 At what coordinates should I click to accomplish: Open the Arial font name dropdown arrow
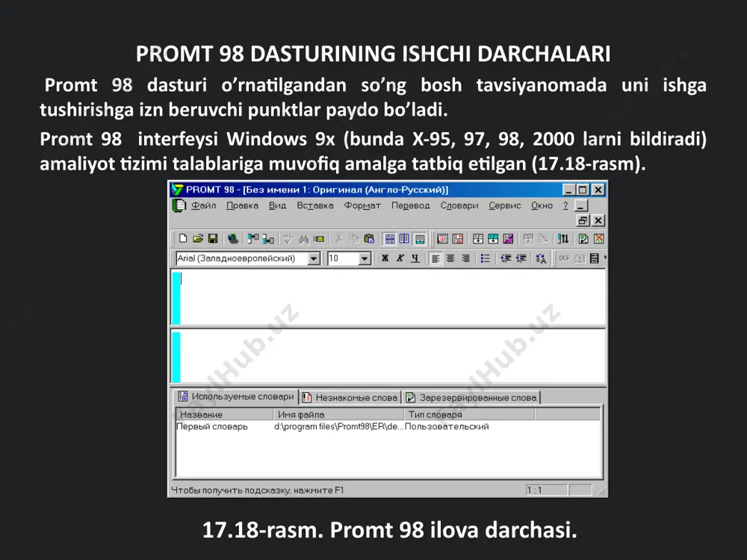point(314,258)
